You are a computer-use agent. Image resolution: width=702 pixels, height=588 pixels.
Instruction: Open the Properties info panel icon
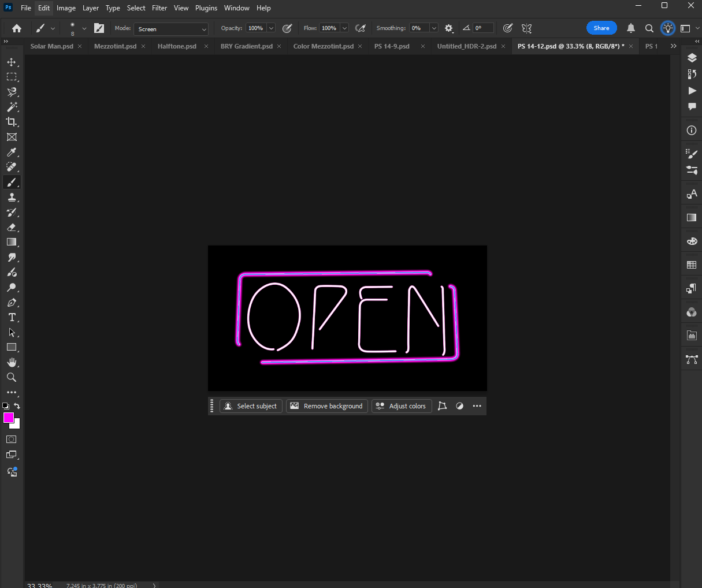click(692, 131)
